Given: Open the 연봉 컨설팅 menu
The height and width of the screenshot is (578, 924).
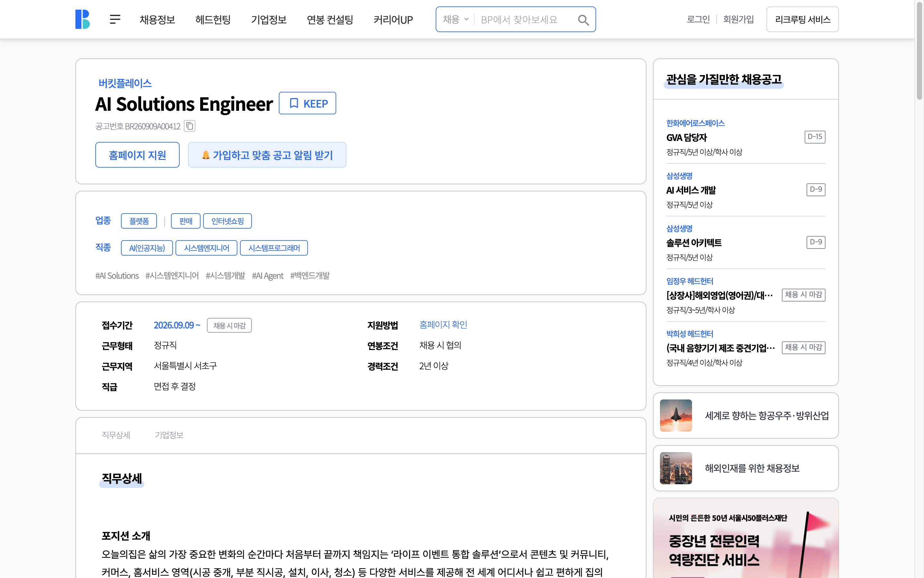Looking at the screenshot, I should pos(330,20).
